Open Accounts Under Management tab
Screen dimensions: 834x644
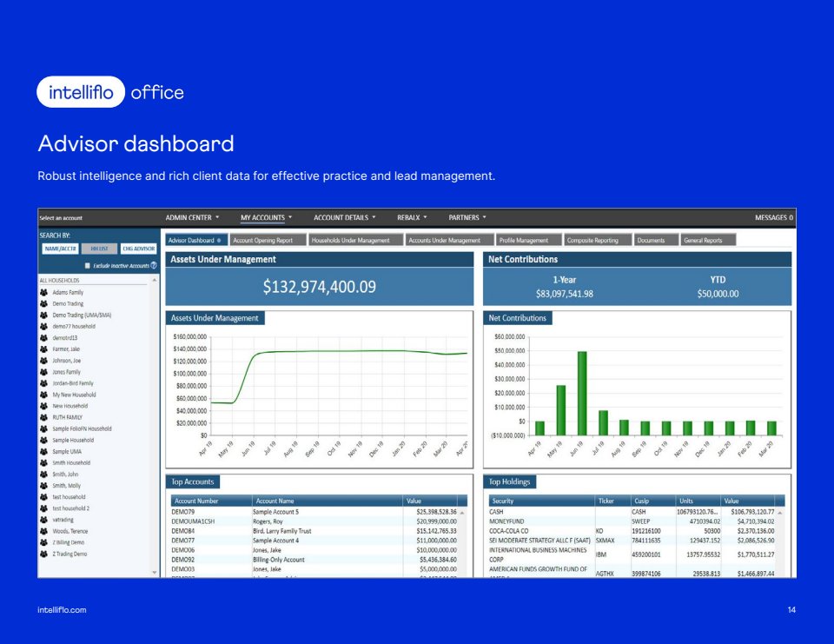pyautogui.click(x=449, y=240)
